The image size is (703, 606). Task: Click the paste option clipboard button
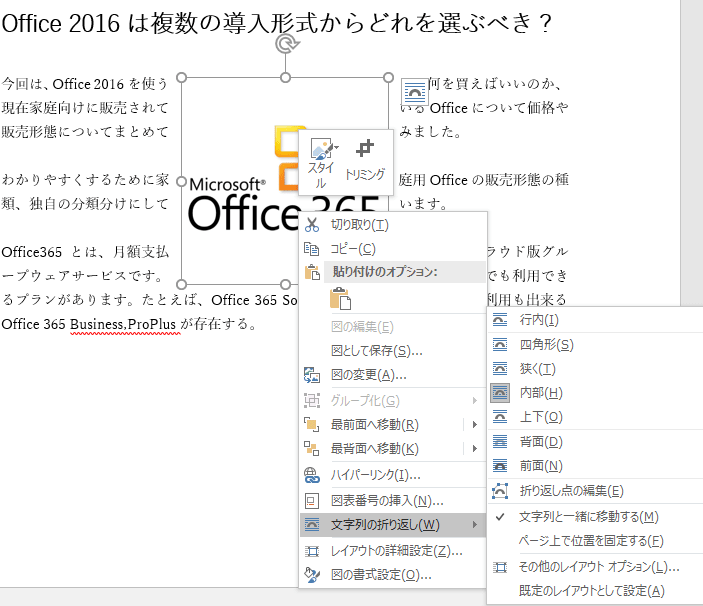click(340, 299)
